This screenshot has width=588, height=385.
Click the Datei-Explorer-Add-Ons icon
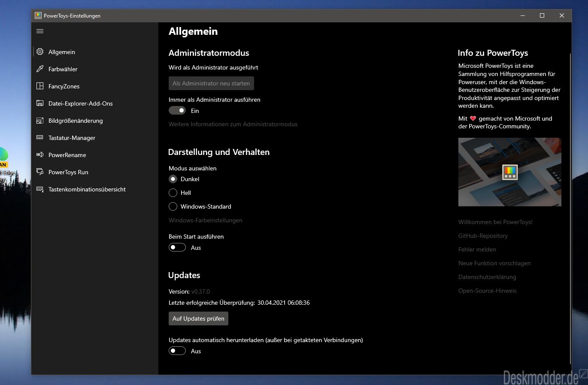[40, 103]
